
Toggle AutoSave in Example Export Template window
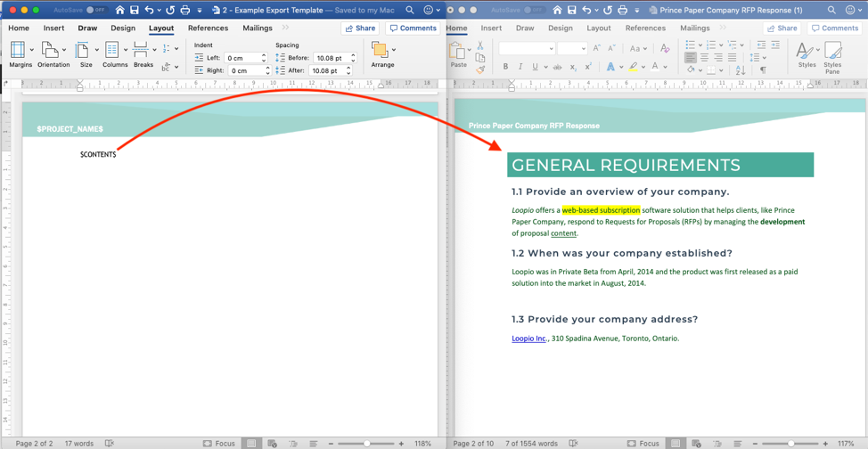click(96, 10)
